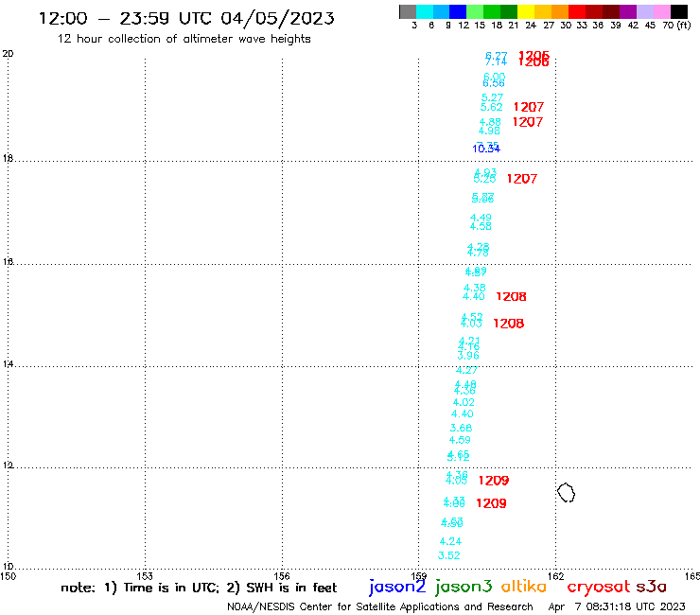The height and width of the screenshot is (615, 700).
Task: Pick the pure blue legend swatch above 12
Action: (458, 11)
